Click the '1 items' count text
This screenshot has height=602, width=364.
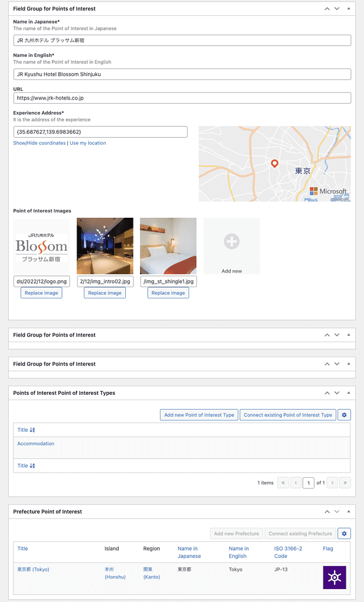(265, 483)
